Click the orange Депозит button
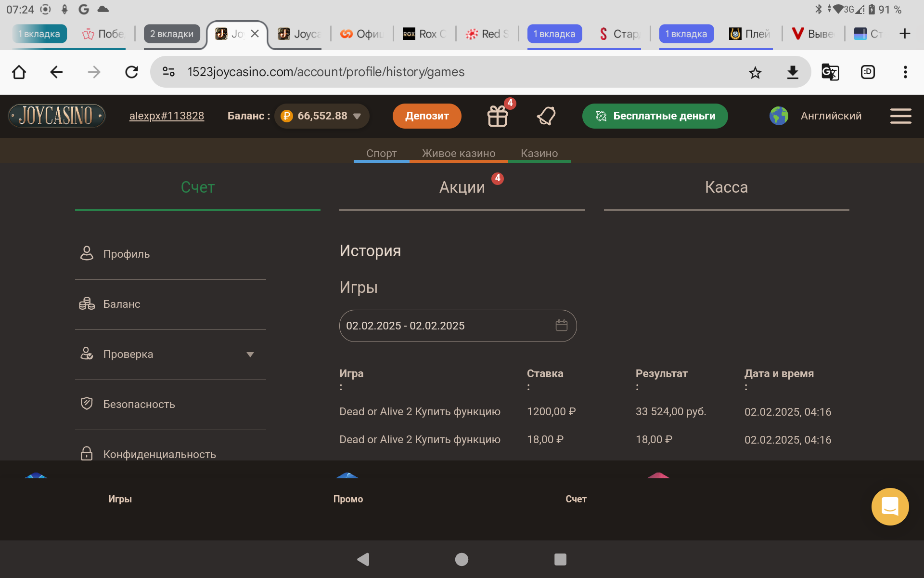The width and height of the screenshot is (924, 578). click(427, 116)
